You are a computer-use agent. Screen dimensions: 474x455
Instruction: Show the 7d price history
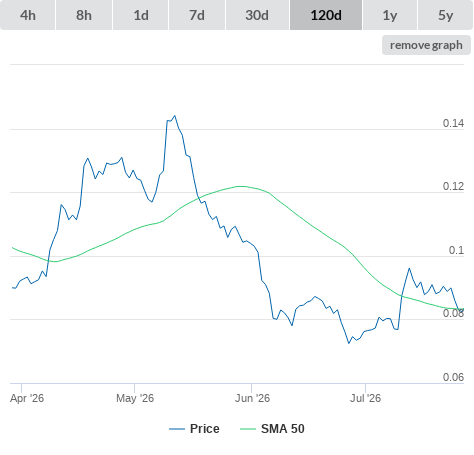(x=197, y=15)
